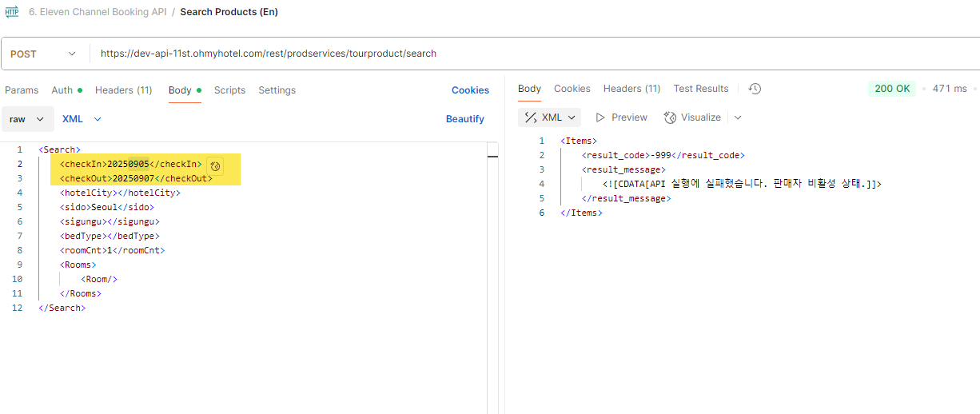Click the Preview play button
This screenshot has width=980, height=414.
click(x=621, y=117)
